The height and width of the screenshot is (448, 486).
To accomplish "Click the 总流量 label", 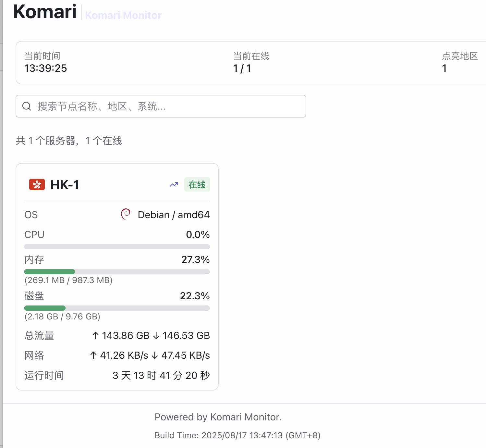I will [39, 335].
